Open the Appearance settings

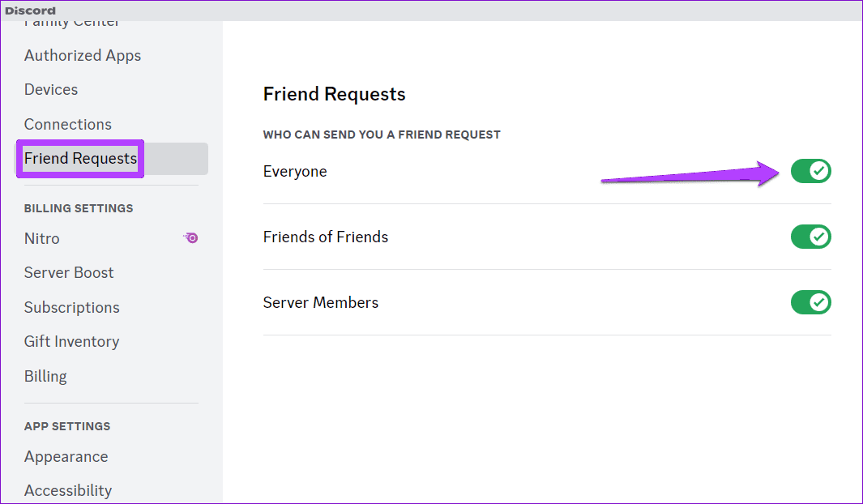pos(66,456)
